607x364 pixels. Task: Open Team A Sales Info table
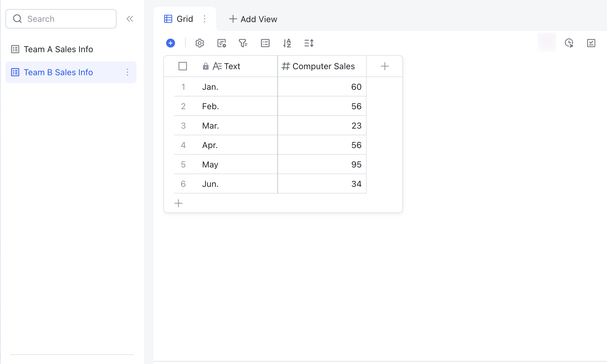coord(71,49)
